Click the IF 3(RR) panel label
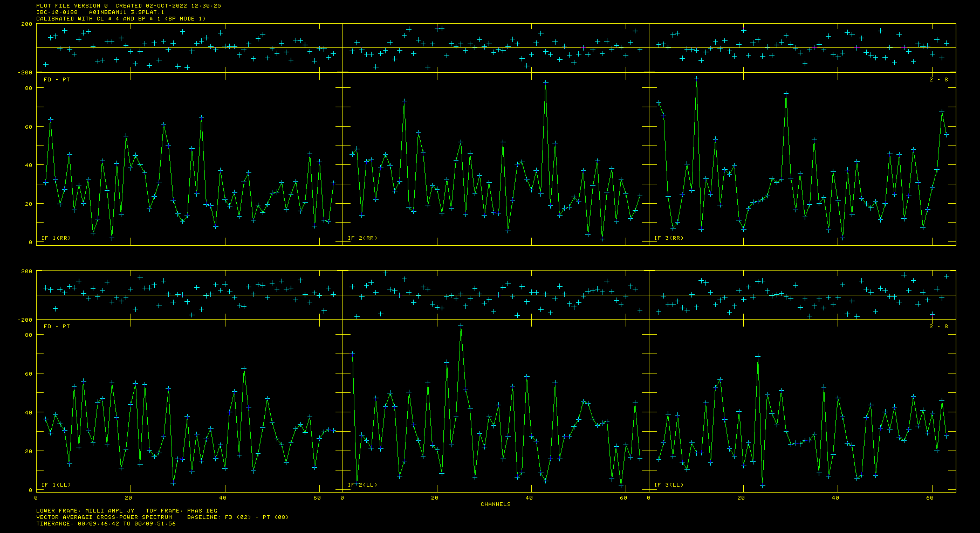Screen dimensions: 980x533 point(669,238)
